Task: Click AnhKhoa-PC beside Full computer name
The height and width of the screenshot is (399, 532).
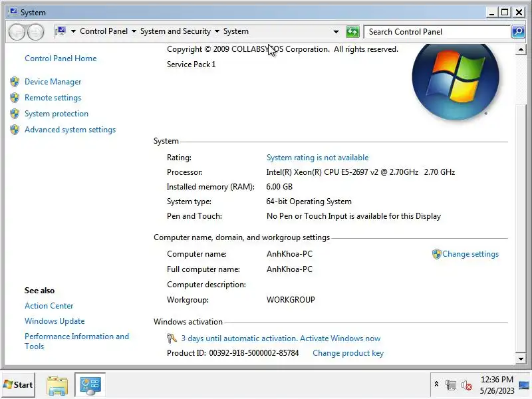Action: (x=289, y=269)
